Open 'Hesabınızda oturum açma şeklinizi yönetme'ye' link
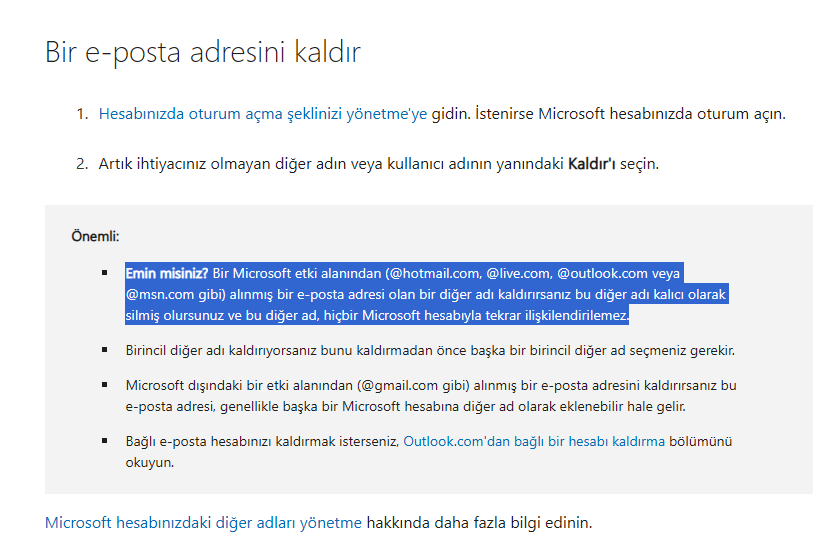838x547 pixels. pyautogui.click(x=262, y=114)
